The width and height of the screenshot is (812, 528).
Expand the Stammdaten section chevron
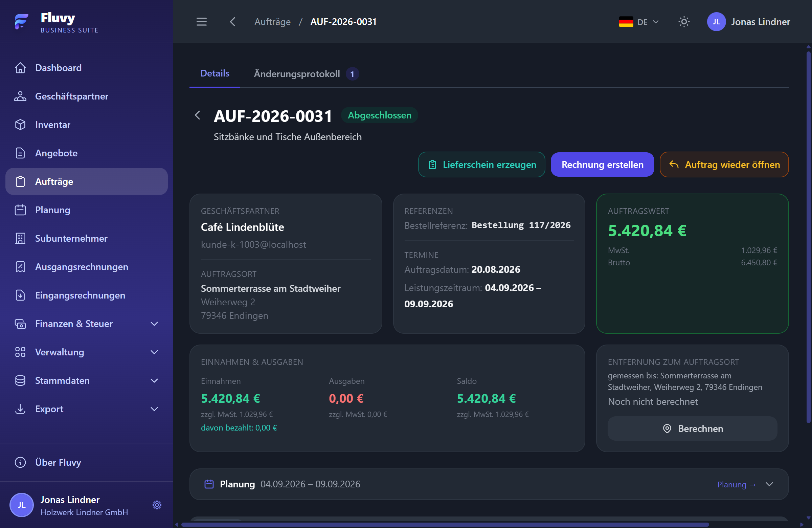point(154,380)
